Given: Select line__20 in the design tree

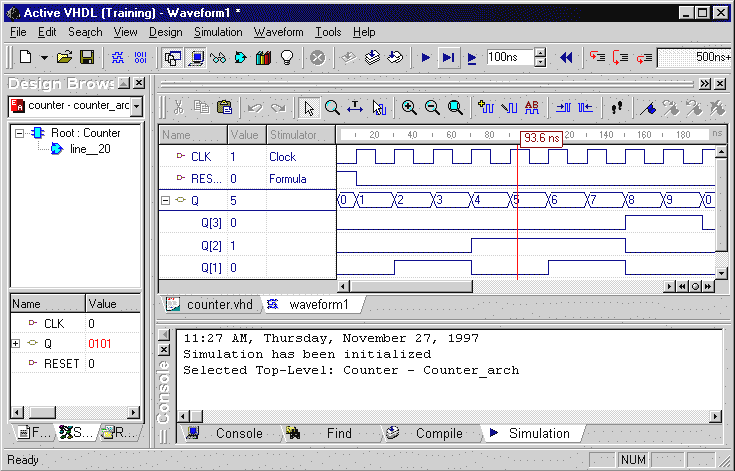Looking at the screenshot, I should (88, 149).
